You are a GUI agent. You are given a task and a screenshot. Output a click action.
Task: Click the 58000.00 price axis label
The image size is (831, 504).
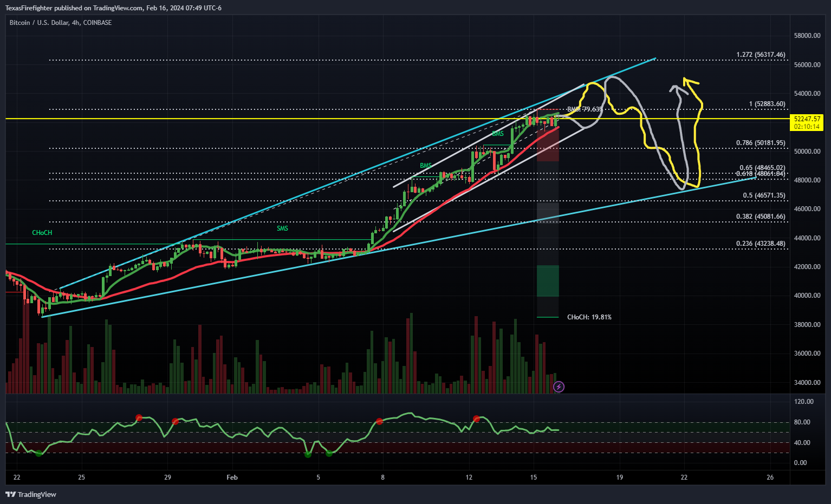tap(807, 36)
